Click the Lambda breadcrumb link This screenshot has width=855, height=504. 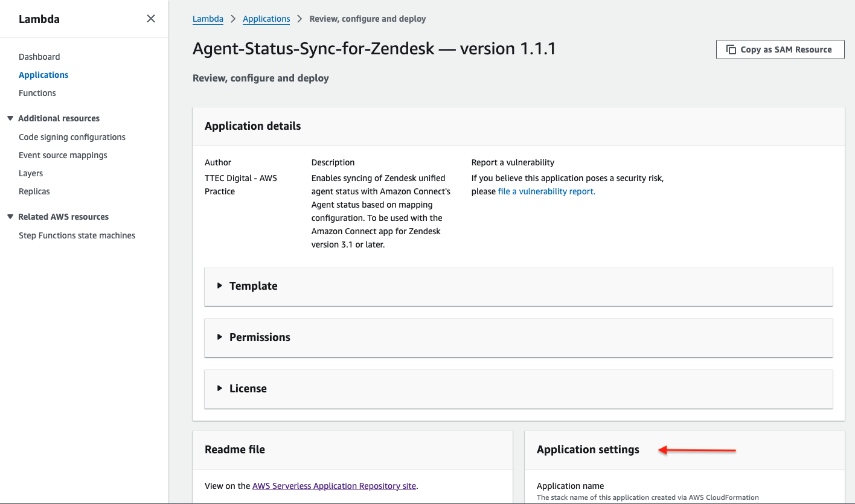(208, 18)
